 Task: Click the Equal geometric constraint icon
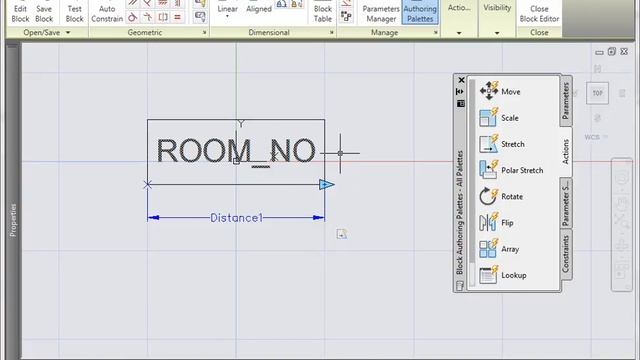click(x=177, y=17)
